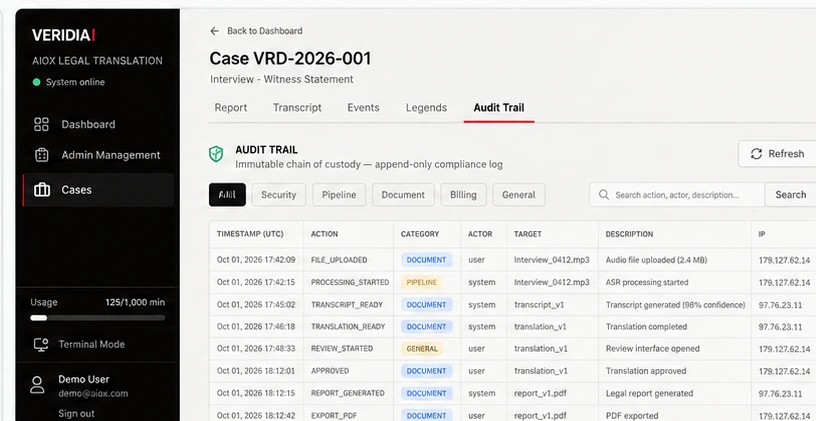The width and height of the screenshot is (816, 421).
Task: Click the Dashboard grid icon
Action: coord(41,124)
